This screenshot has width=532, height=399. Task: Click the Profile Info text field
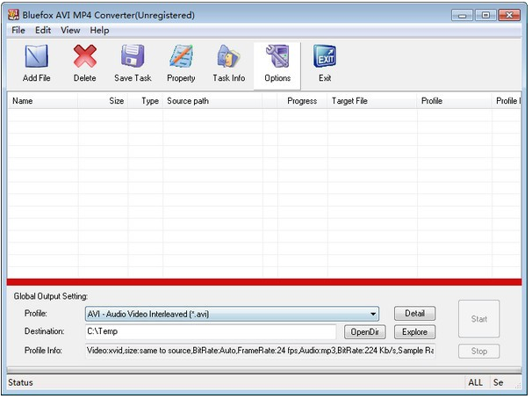(x=260, y=351)
